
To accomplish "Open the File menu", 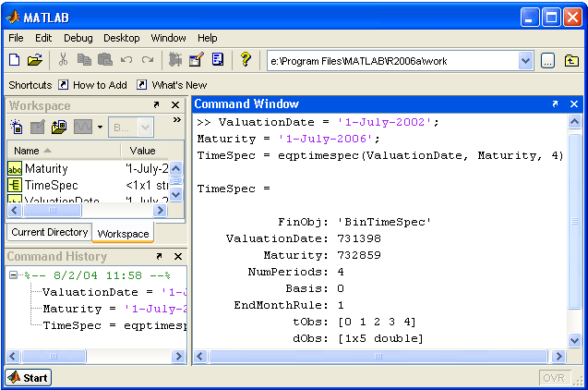I will point(16,38).
